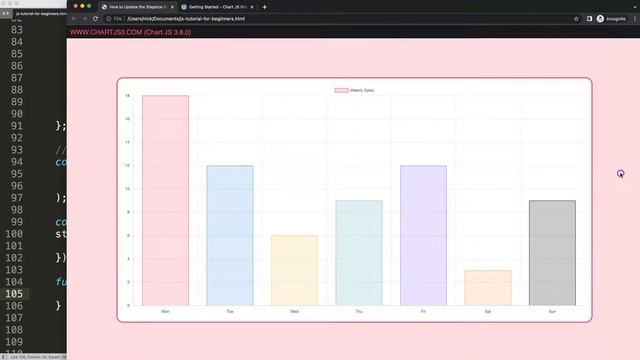Screen dimensions: 640x360
Task: Click the editor tab navigation arrows
Action: (5, 13)
